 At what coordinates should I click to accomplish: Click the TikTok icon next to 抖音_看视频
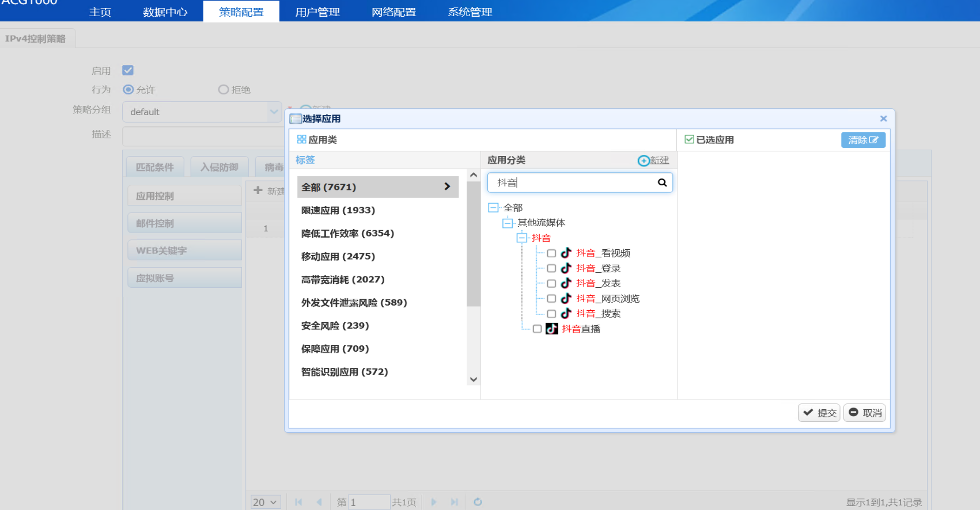click(x=566, y=253)
